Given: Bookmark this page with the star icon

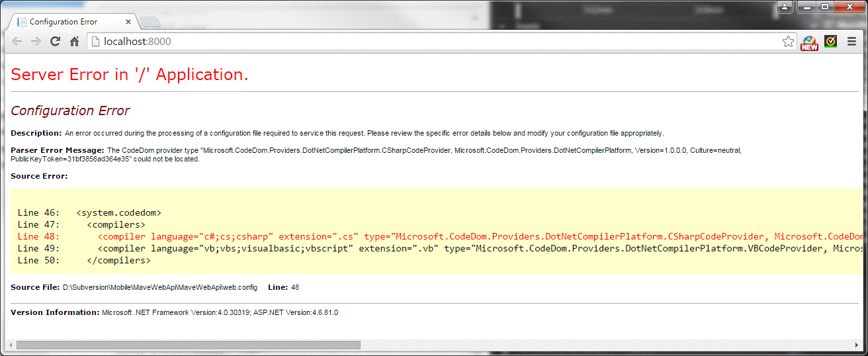Looking at the screenshot, I should (788, 42).
